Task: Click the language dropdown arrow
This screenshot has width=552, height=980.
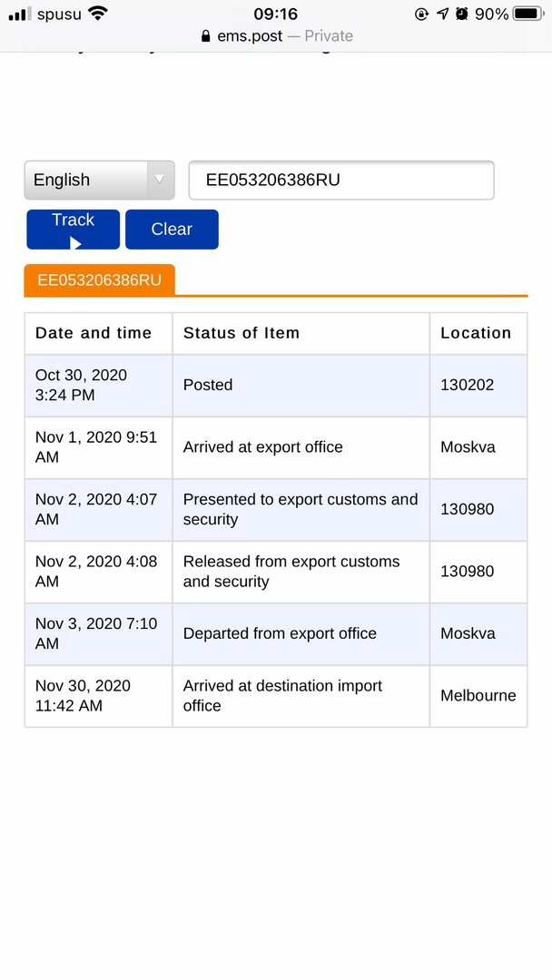Action: tap(160, 180)
